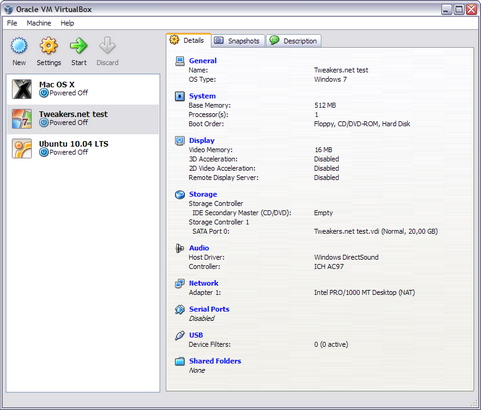
Task: Open the Display settings link
Action: coord(202,140)
